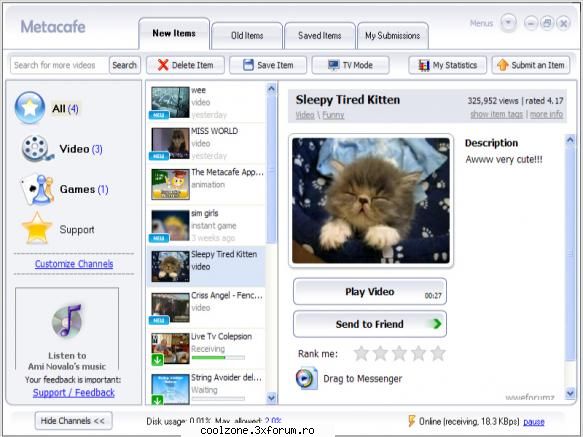Screen dimensions: 583x437
Task: Open the Support / Feedback link
Action: [x=74, y=392]
